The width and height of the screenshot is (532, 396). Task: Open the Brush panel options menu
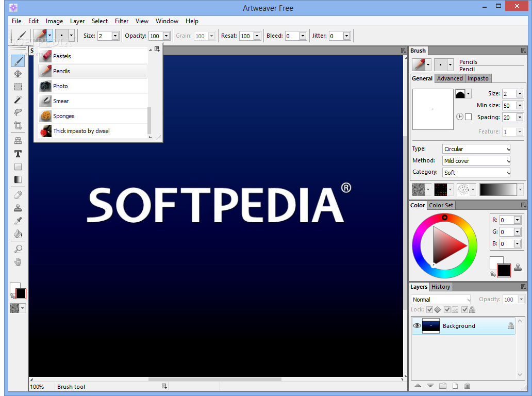tap(523, 51)
